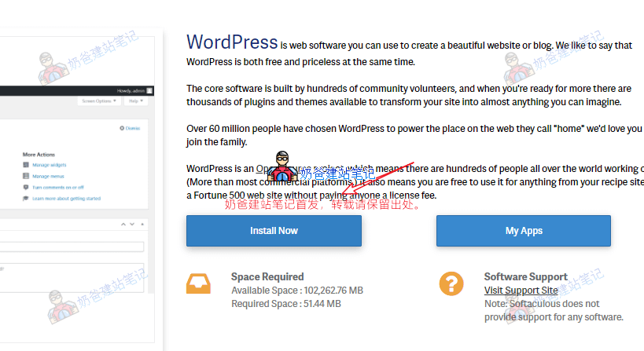Click the title input field in preview

[72, 247]
